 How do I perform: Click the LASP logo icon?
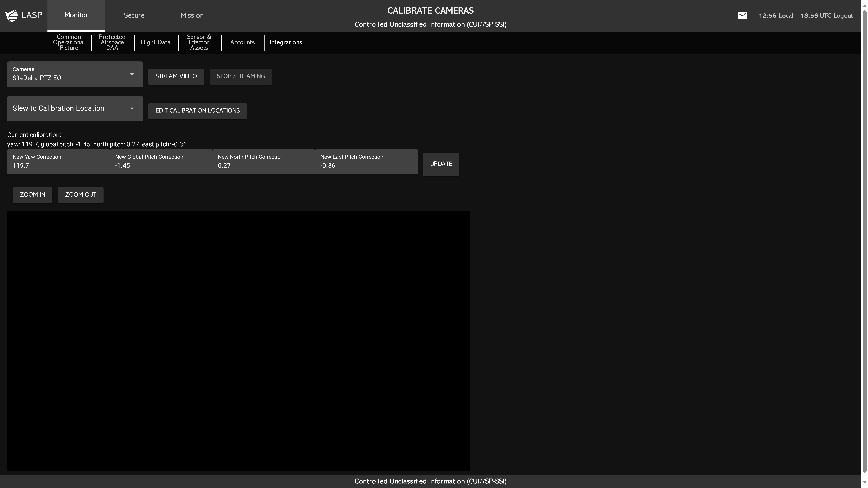coord(11,15)
